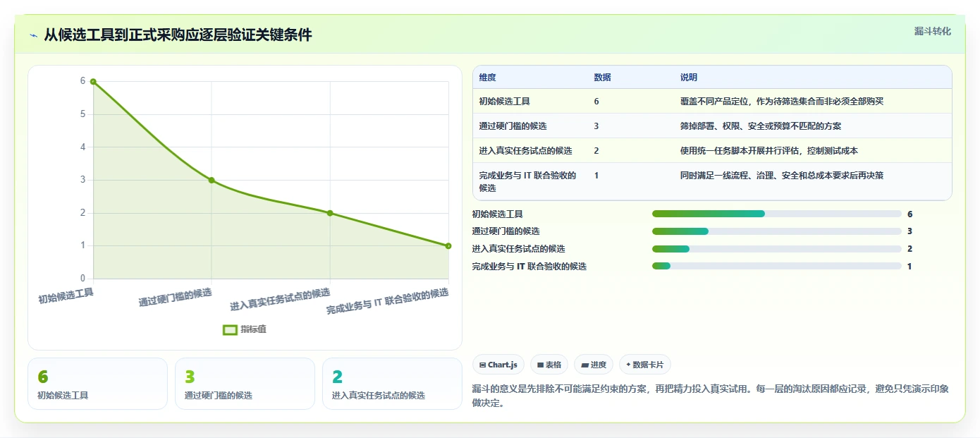The width and height of the screenshot is (980, 438).
Task: Click the y-axis tick label 4
Action: [83, 147]
